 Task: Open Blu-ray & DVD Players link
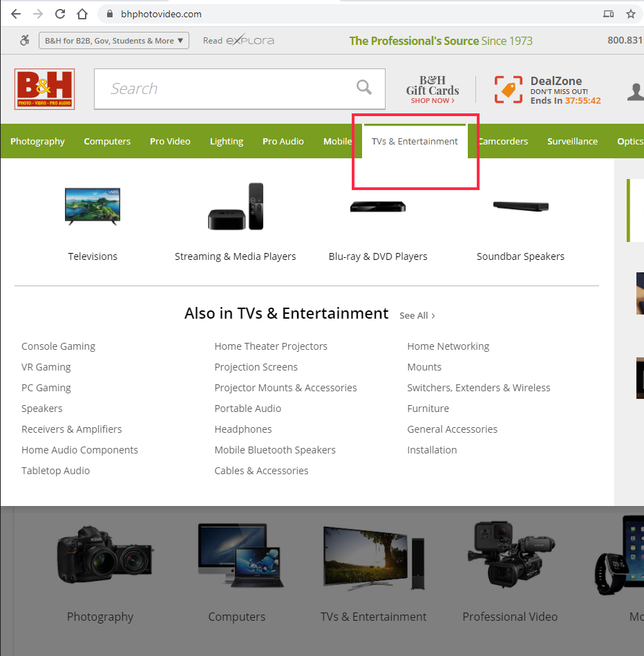coord(377,256)
